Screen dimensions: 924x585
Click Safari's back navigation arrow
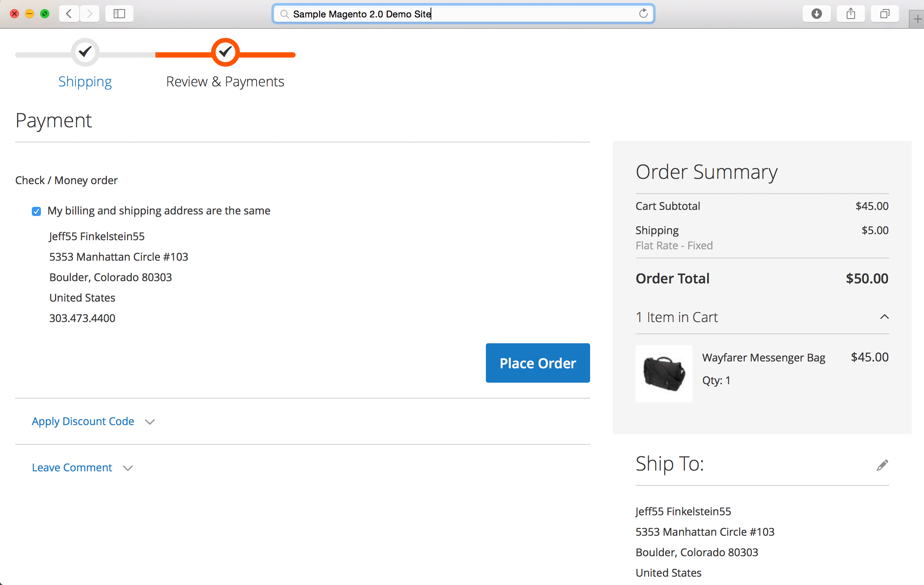pos(69,14)
